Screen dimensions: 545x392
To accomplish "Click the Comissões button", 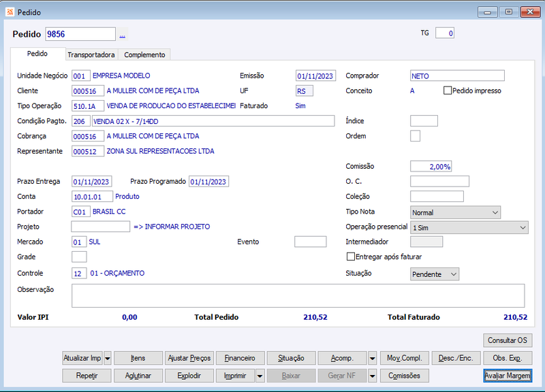I will (405, 376).
